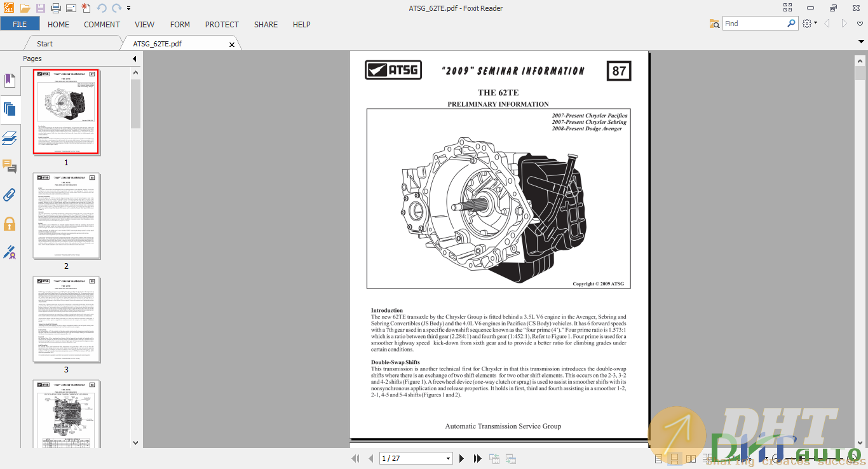Open the VIEW ribbon tab
Screen dimensions: 868x469
point(144,24)
